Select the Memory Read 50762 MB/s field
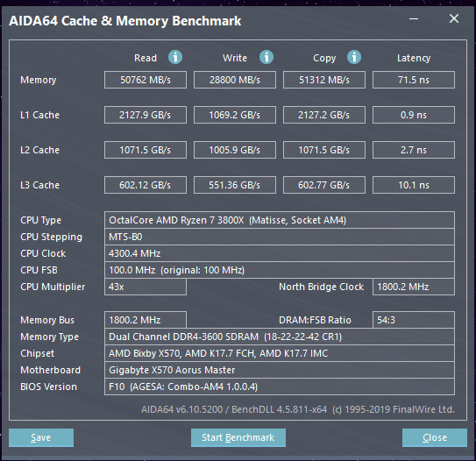This screenshot has height=461, width=476. click(x=146, y=80)
